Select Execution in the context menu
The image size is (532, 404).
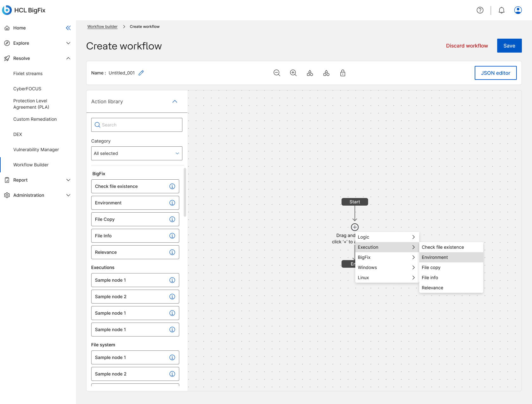point(387,247)
